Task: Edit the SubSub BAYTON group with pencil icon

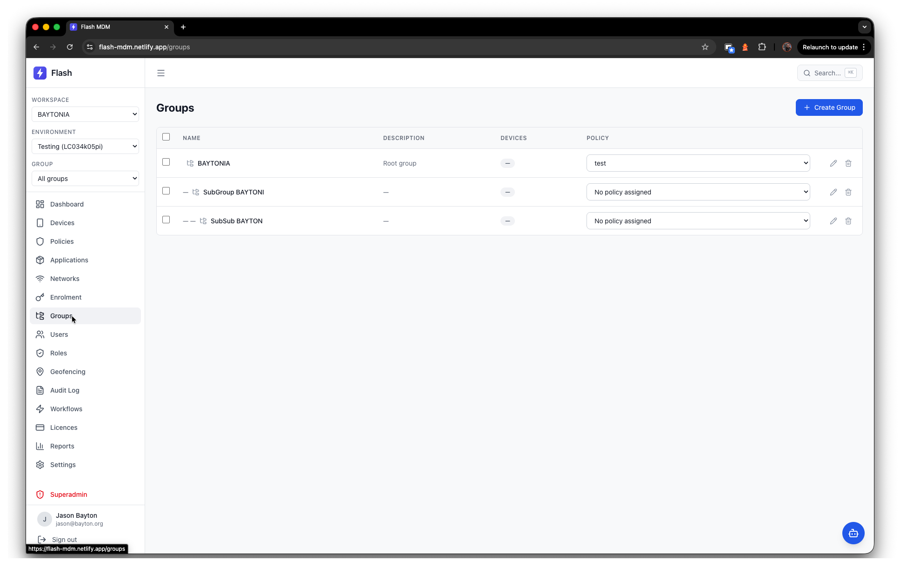Action: pos(833,221)
